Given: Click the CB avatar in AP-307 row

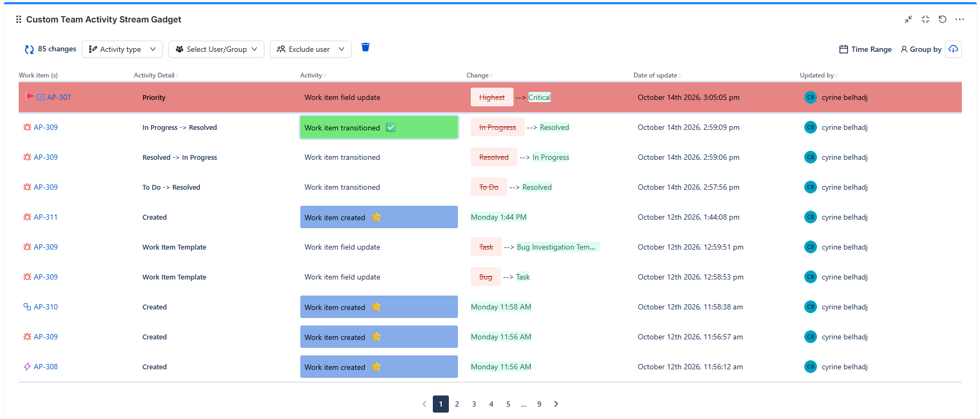Looking at the screenshot, I should pos(811,97).
